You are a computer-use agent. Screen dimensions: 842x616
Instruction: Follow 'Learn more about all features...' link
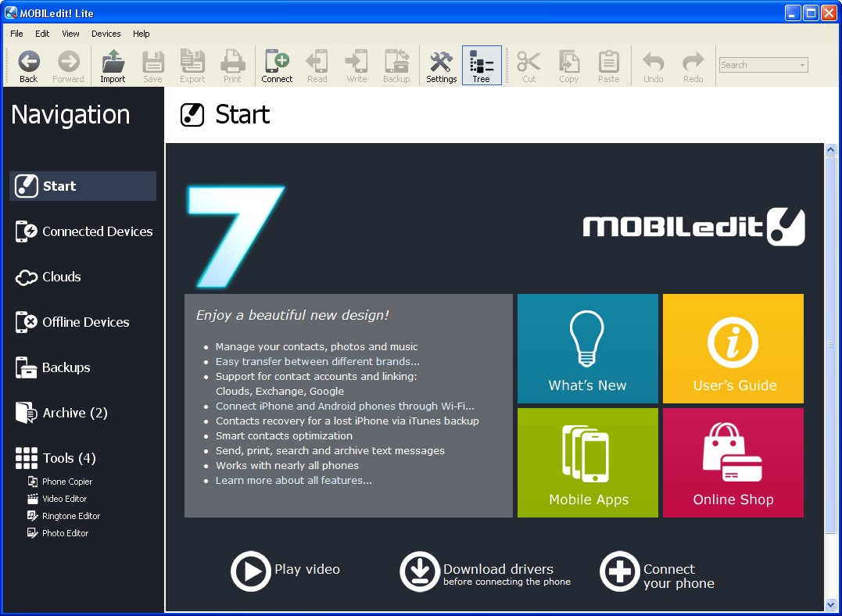pos(293,481)
